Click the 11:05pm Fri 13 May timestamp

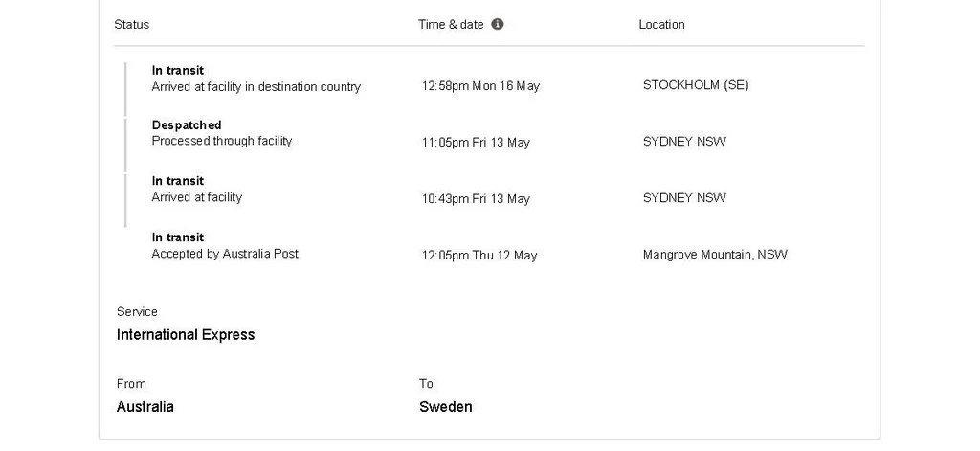pos(476,143)
